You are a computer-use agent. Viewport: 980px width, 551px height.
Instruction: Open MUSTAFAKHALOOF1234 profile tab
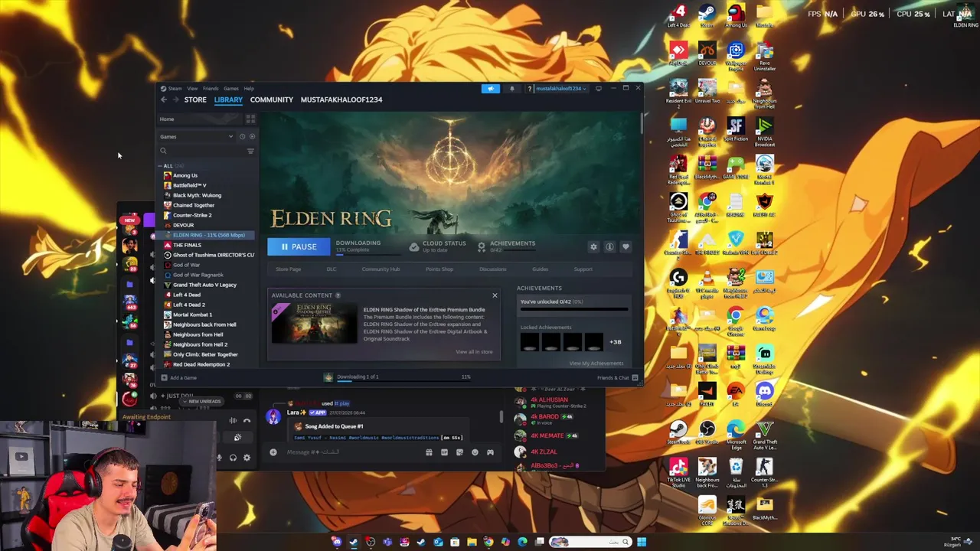341,99
